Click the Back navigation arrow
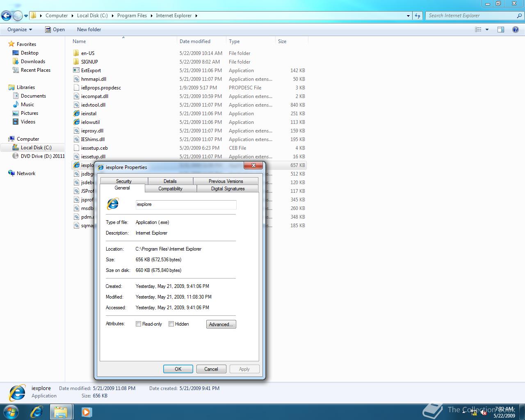 tap(6, 16)
